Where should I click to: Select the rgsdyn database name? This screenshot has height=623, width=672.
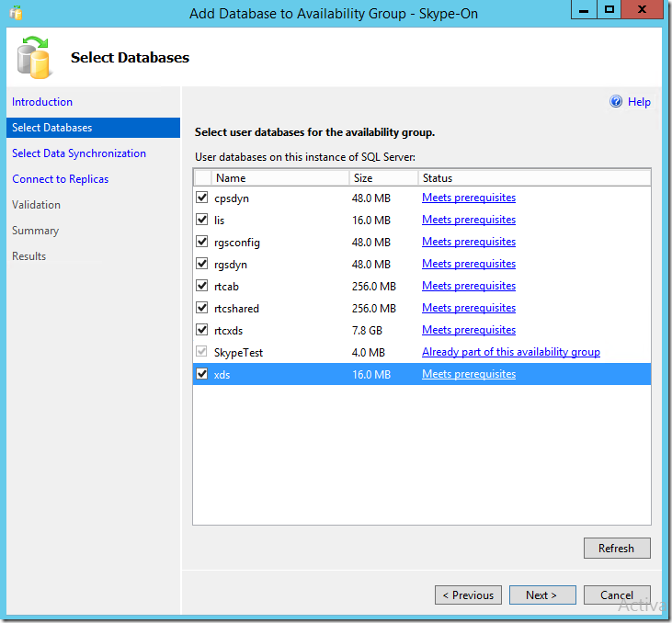(x=231, y=265)
